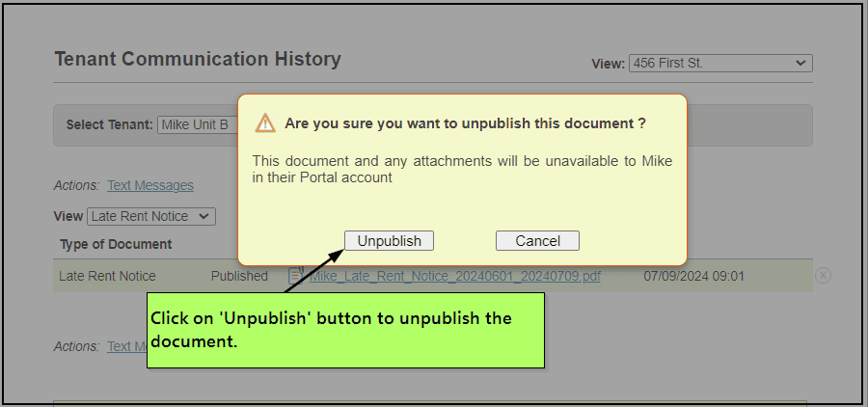Click the dialog message about Portal account availability
868x407 pixels.
pyautogui.click(x=462, y=169)
